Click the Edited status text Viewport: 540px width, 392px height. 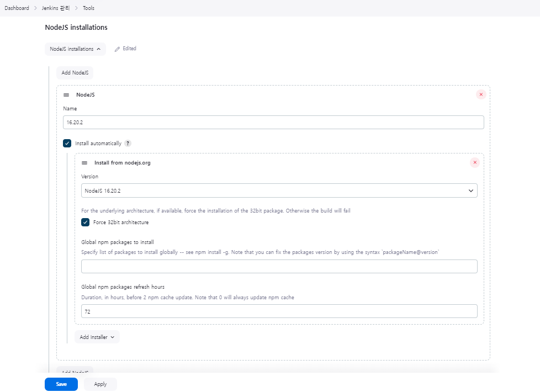pyautogui.click(x=130, y=49)
